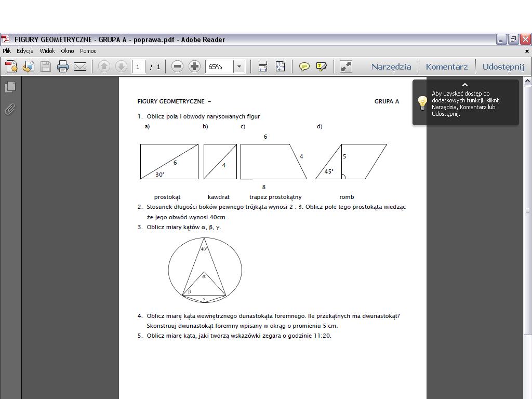Viewport: 532px width, 399px height.
Task: Click the page number field
Action: coord(138,66)
